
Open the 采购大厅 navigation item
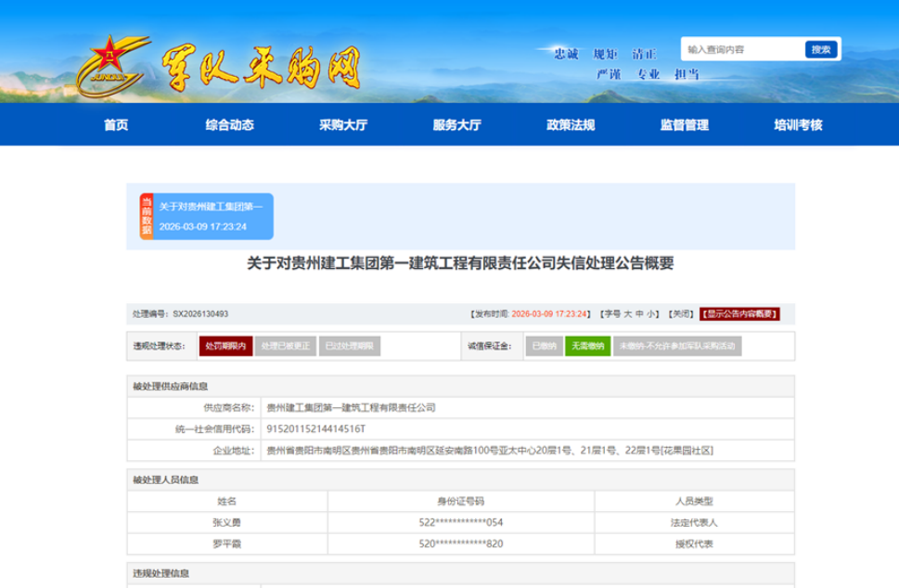click(343, 125)
